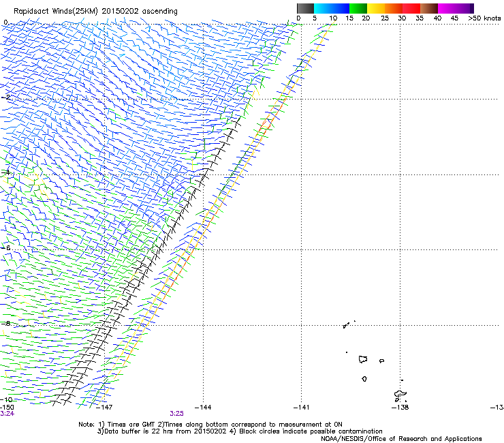The image size is (504, 443).
Task: Click the magenta 40-45 knots legend swatch
Action: (x=447, y=8)
